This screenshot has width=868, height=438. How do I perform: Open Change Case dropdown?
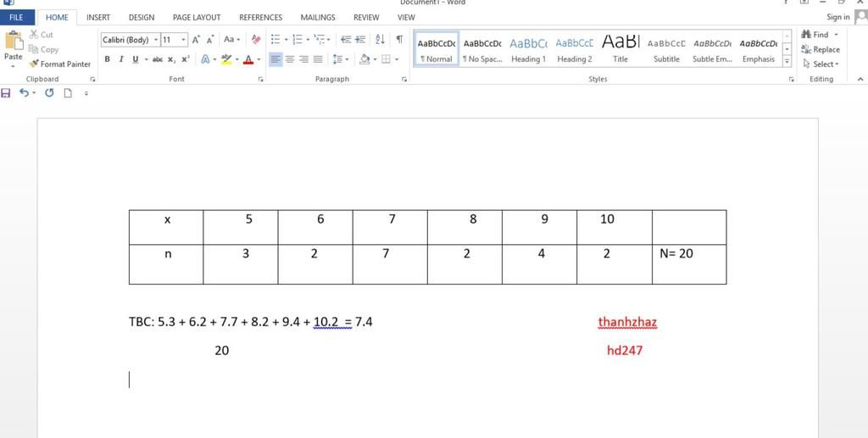click(231, 40)
